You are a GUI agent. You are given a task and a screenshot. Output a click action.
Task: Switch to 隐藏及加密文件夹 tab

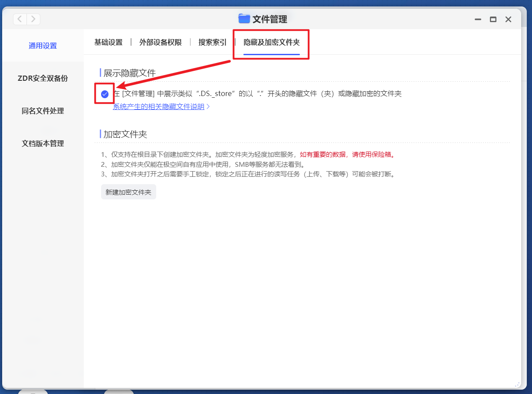[x=271, y=42]
